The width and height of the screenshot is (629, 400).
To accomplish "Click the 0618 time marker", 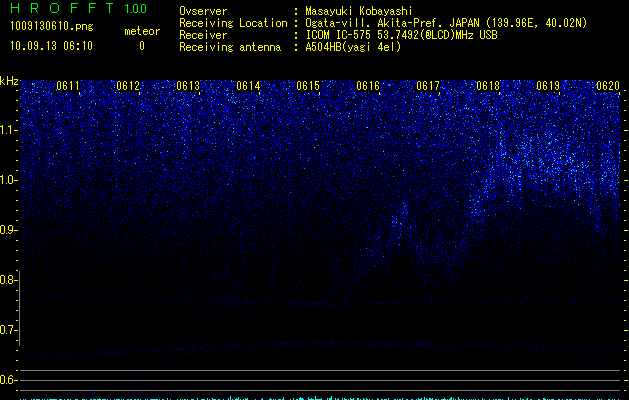I will coord(488,86).
